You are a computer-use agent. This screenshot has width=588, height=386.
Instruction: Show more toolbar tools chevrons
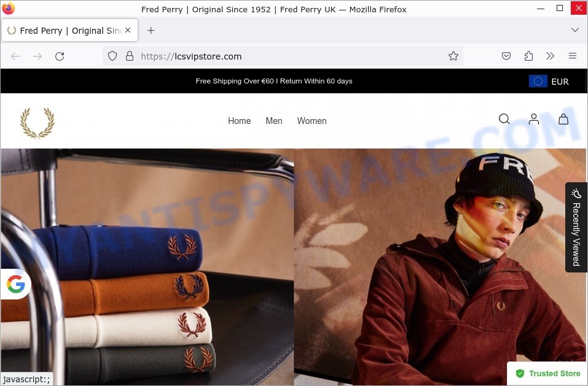click(550, 56)
